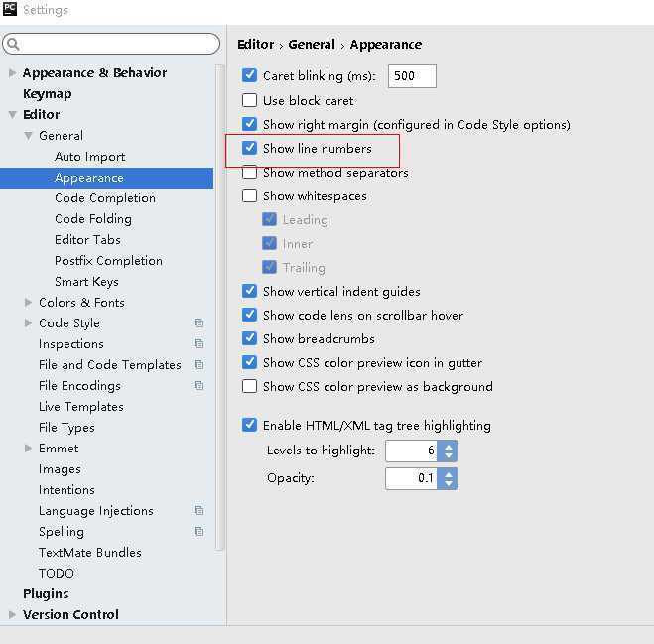The width and height of the screenshot is (654, 644).
Task: Click the project-level copy icon beside Code Style
Action: click(198, 322)
